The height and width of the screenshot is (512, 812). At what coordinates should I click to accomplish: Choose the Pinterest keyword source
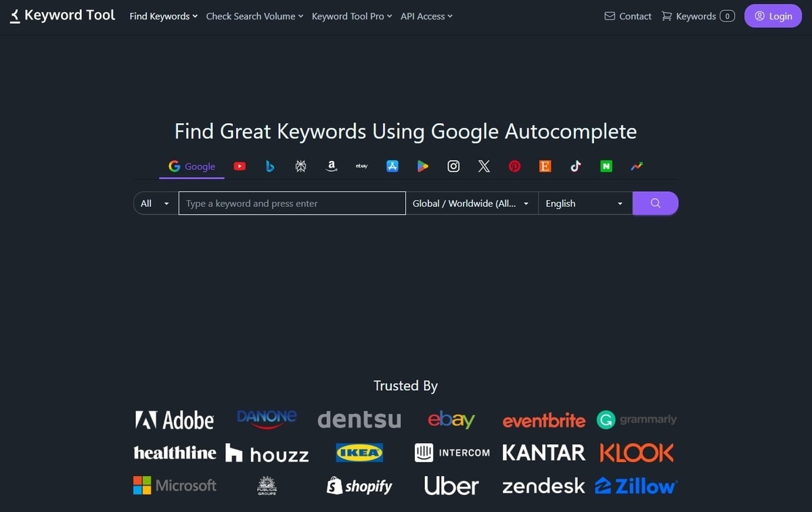click(514, 166)
